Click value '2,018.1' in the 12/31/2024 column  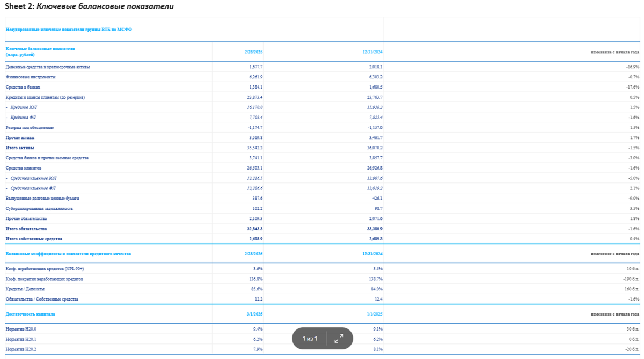(376, 67)
